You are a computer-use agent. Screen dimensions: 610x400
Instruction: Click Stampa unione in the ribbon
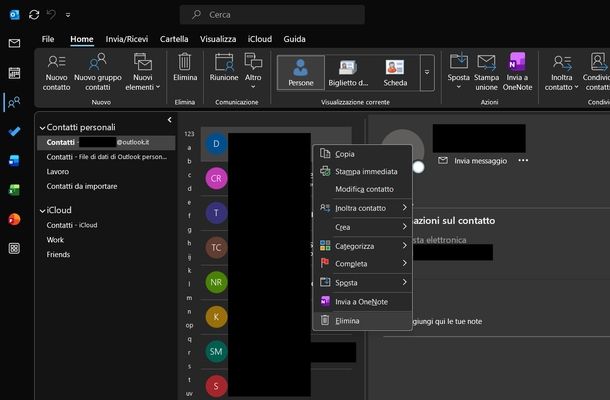coord(486,72)
